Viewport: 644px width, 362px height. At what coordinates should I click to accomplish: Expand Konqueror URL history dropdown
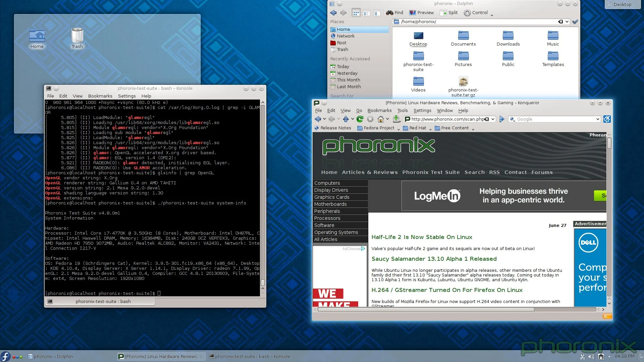click(x=493, y=119)
